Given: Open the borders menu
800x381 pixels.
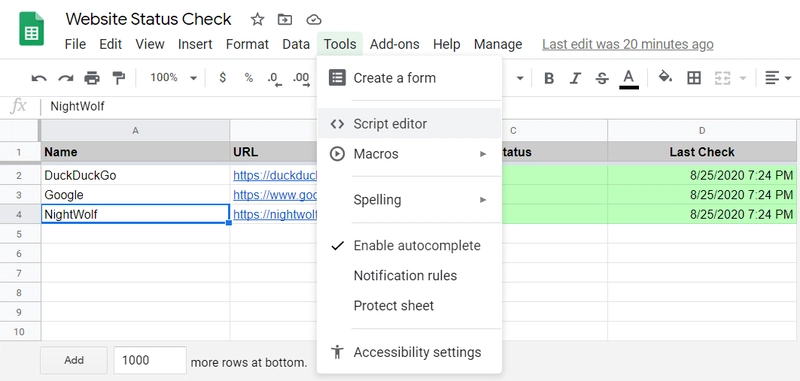Looking at the screenshot, I should [694, 78].
